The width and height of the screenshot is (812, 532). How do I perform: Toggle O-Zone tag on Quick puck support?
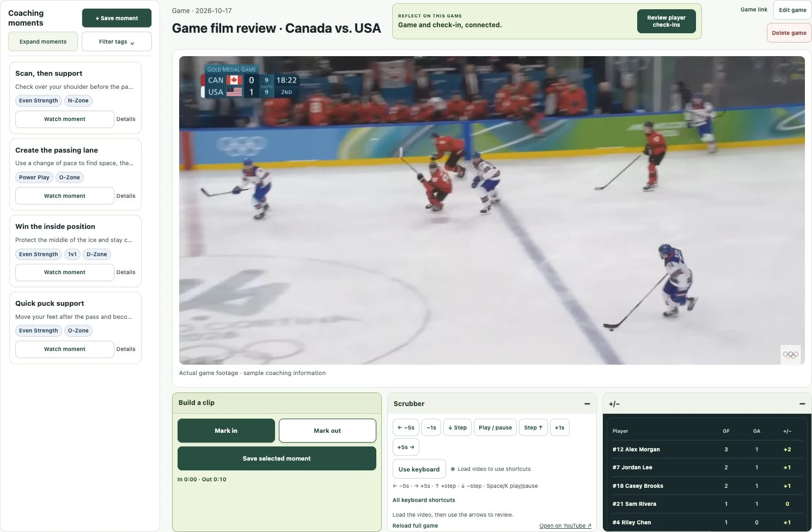(78, 331)
